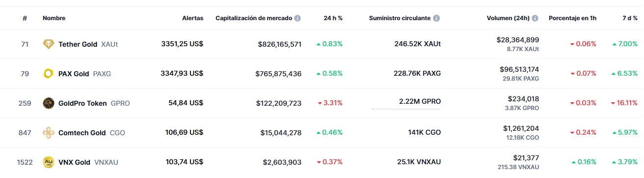Sort table by Nombre column header
This screenshot has width=644, height=178.
point(54,18)
